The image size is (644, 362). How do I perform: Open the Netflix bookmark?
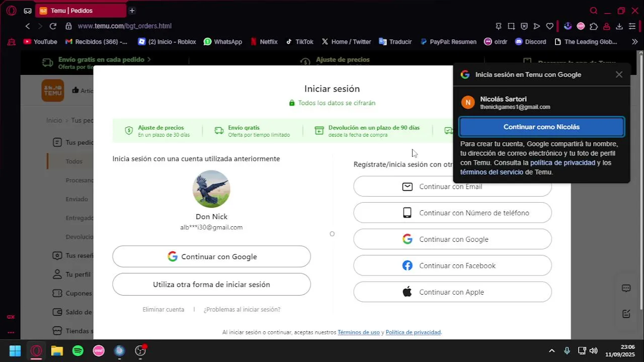pyautogui.click(x=264, y=42)
